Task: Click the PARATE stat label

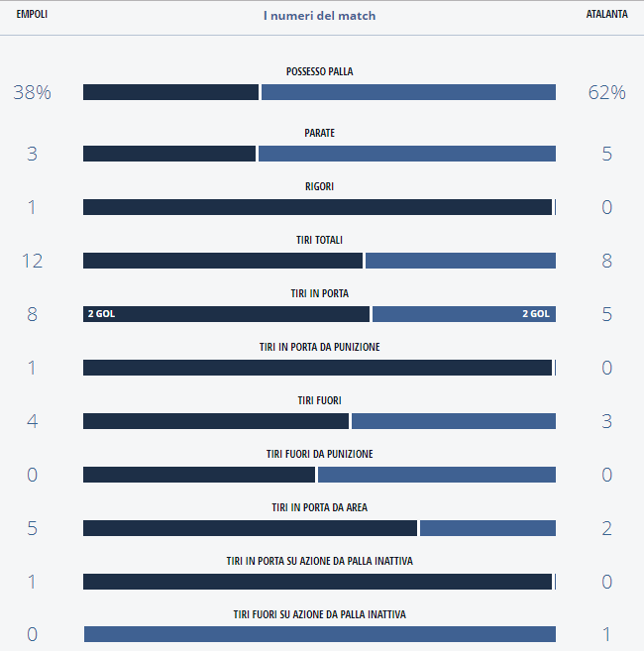Action: pos(319,133)
